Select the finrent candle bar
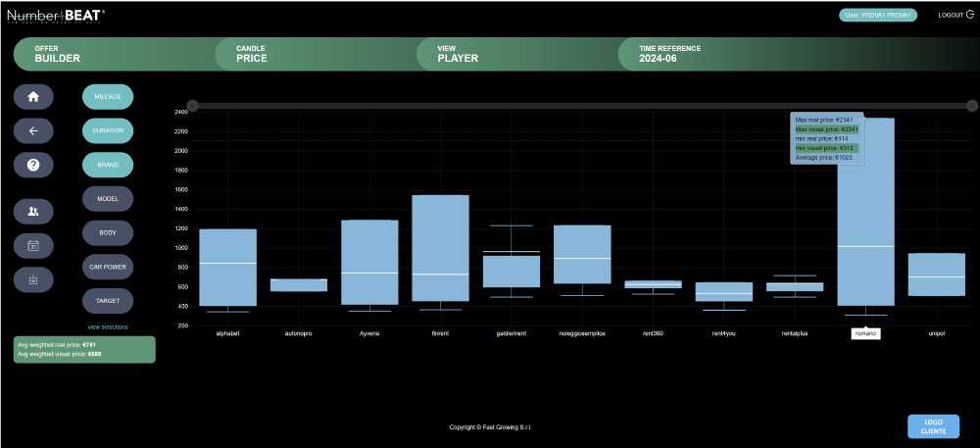This screenshot has height=448, width=980. tap(441, 248)
